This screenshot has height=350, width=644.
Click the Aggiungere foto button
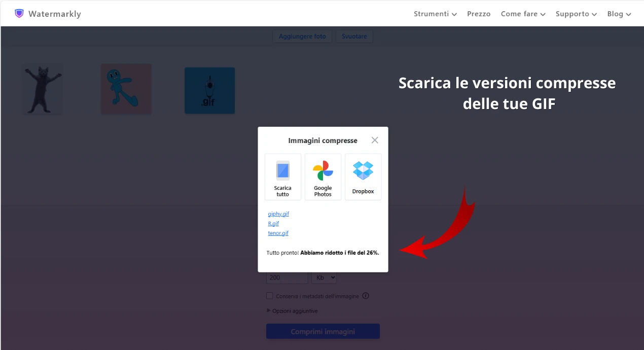click(x=302, y=37)
